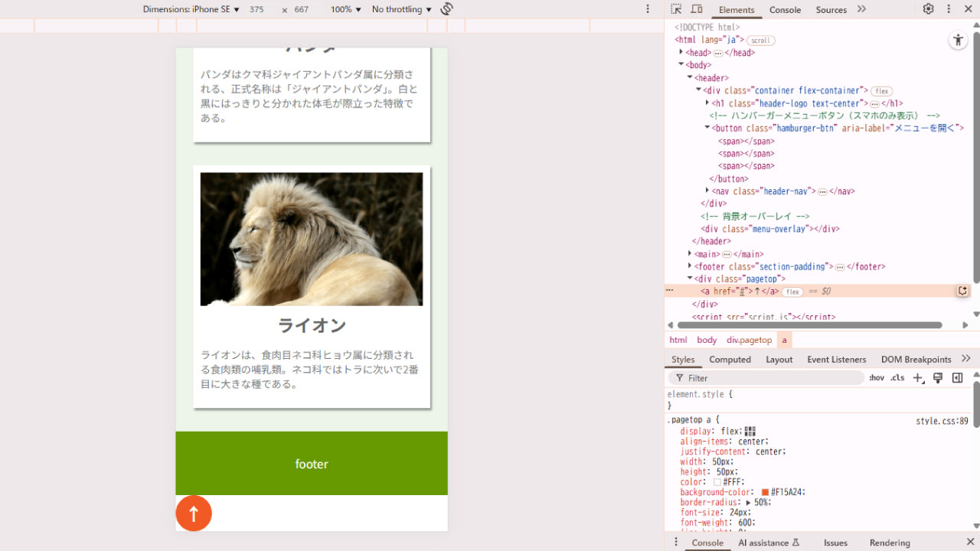This screenshot has height=551, width=980.
Task: Click the green footer section
Action: (x=312, y=463)
